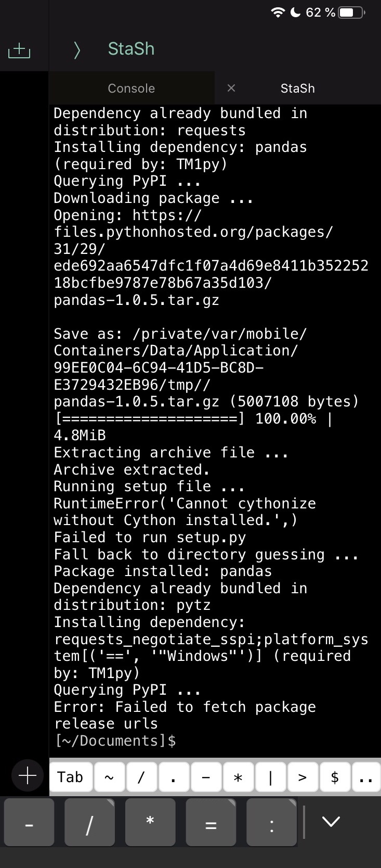Tap the double-dot key at toolbar edge
Screen dimensions: 381x868
tap(366, 777)
